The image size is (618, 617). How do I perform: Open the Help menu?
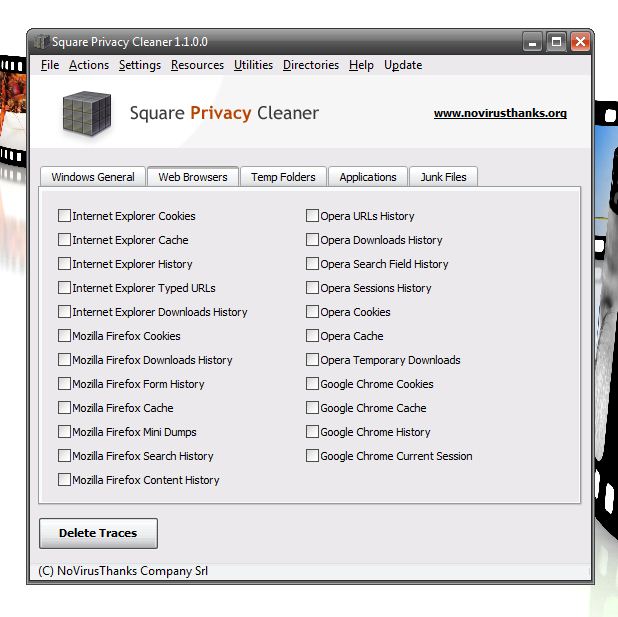[x=361, y=65]
